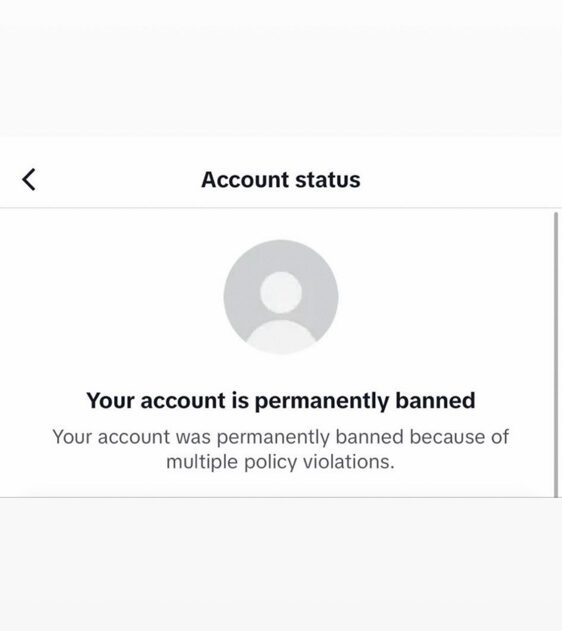Tap the shoulders shape in the avatar
The height and width of the screenshot is (631, 562).
(281, 337)
